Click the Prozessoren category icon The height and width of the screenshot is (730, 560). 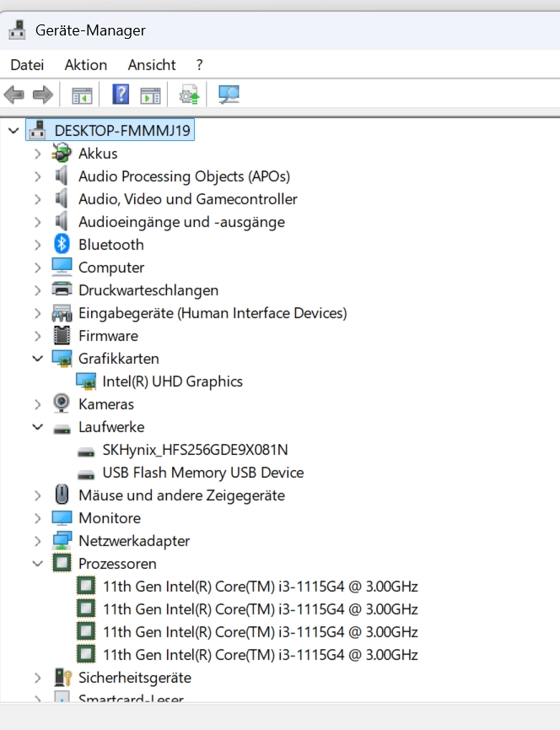[x=62, y=563]
